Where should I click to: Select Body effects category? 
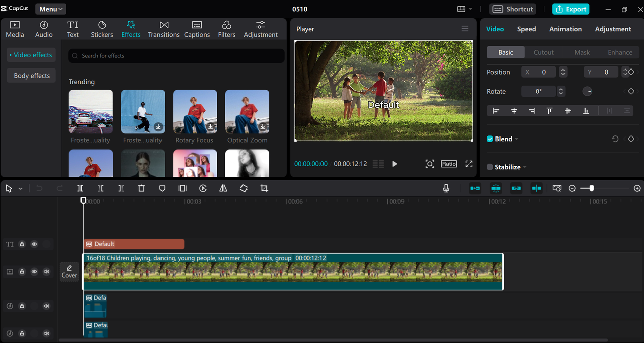tap(31, 76)
